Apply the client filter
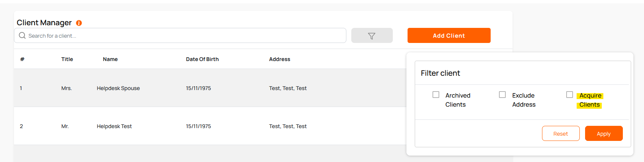Screen dimensions: 644x162 [604, 134]
